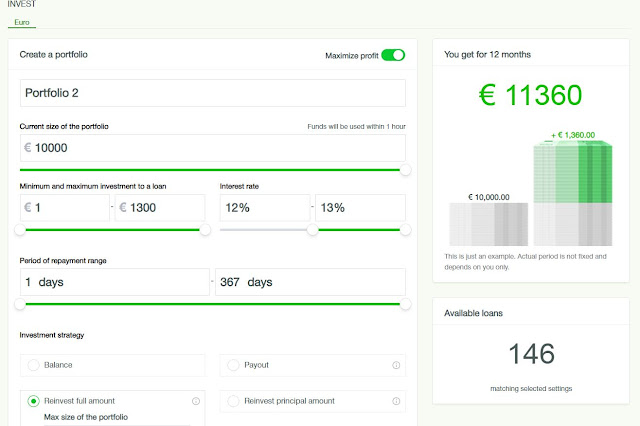
Task: Click the maximum interest rate field 13%
Action: (x=360, y=208)
